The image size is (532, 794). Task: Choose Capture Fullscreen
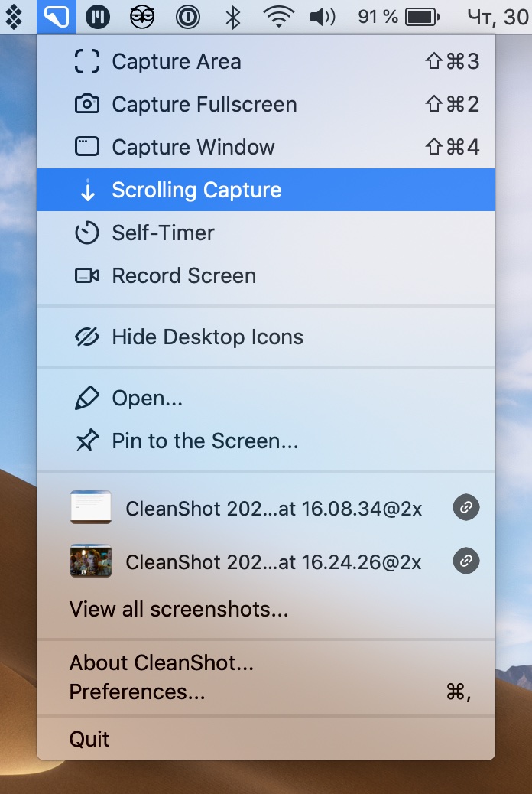pos(204,105)
